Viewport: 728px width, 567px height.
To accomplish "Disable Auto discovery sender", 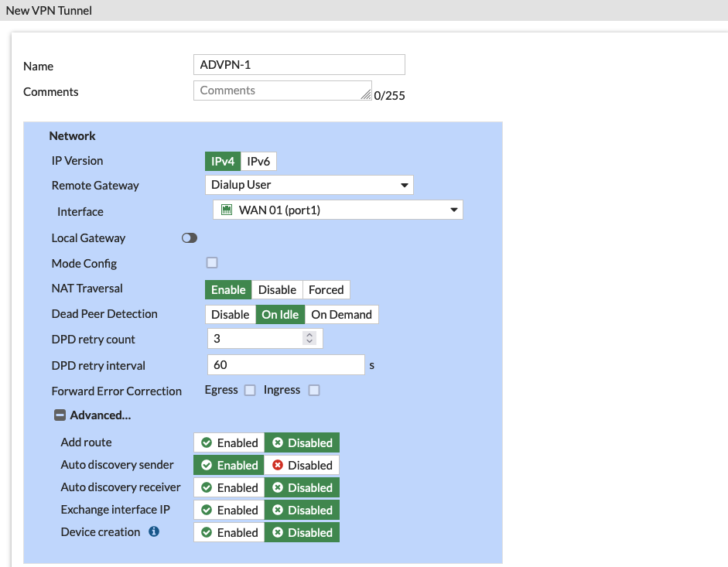I will pos(302,465).
